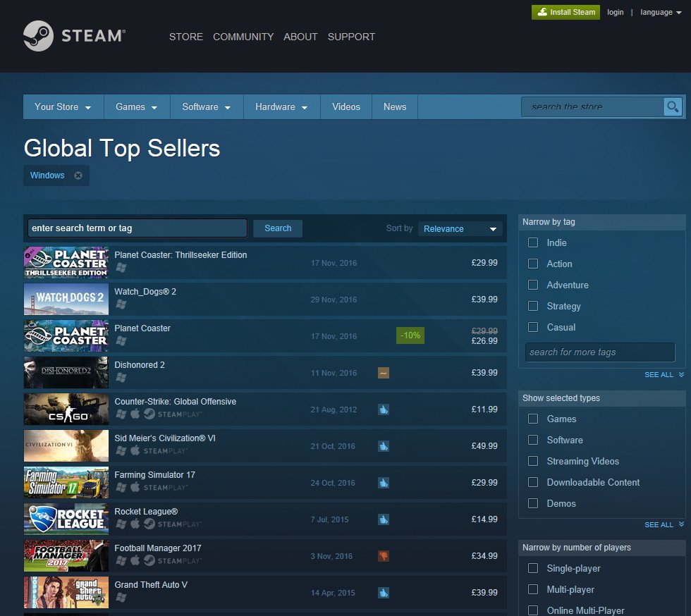The height and width of the screenshot is (616, 691).
Task: Click the search for more tags field
Action: pos(600,352)
